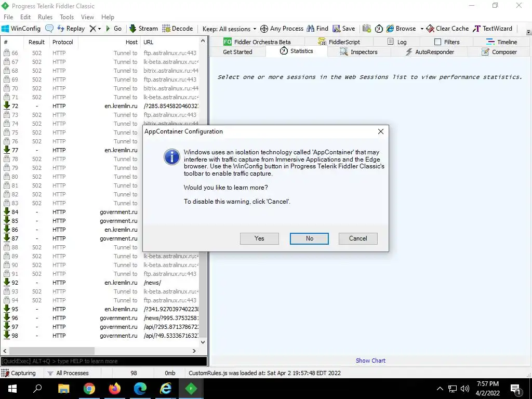Toggle Decode option in toolbar
The image size is (532, 399).
pyautogui.click(x=178, y=29)
